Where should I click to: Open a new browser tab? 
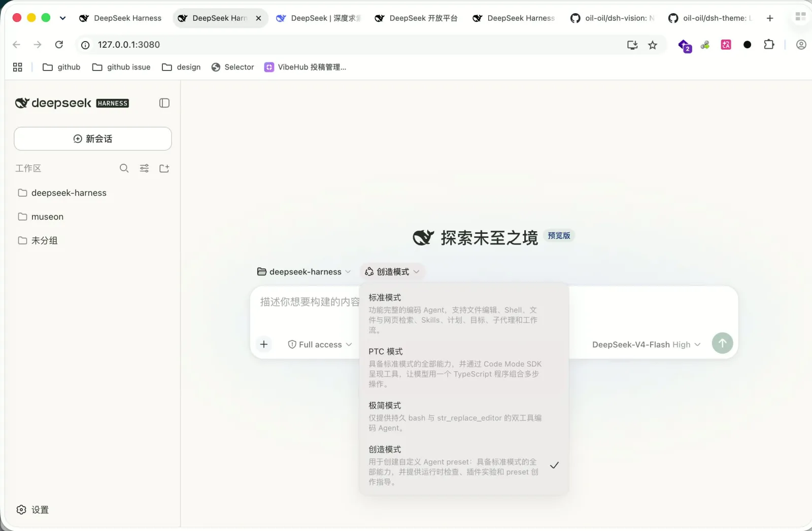(770, 18)
